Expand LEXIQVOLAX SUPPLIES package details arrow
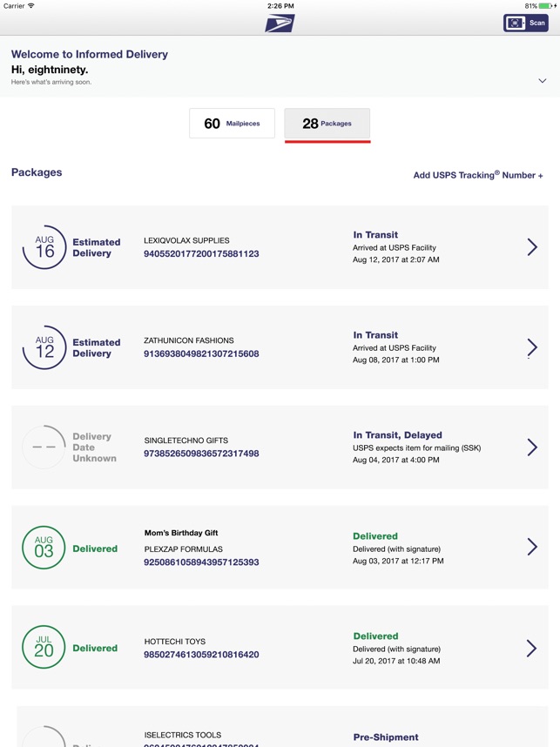The image size is (560, 747). 532,247
